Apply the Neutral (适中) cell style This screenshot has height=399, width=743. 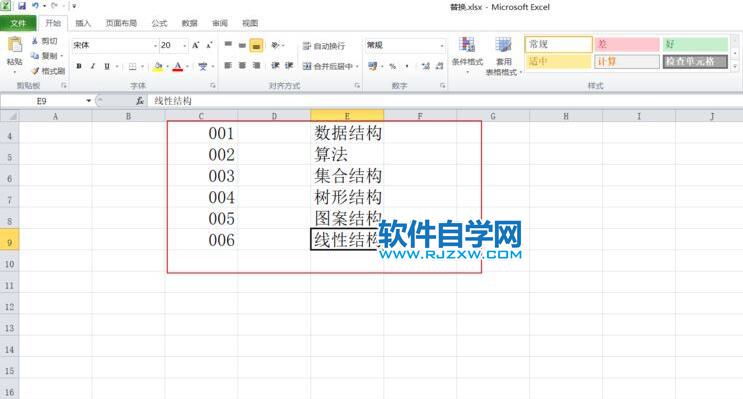tap(558, 61)
